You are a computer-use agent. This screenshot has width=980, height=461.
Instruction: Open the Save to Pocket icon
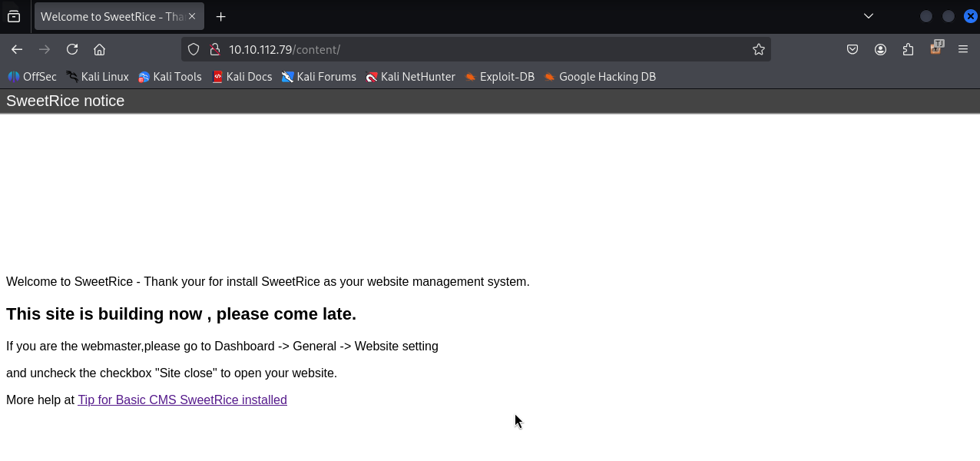[853, 49]
